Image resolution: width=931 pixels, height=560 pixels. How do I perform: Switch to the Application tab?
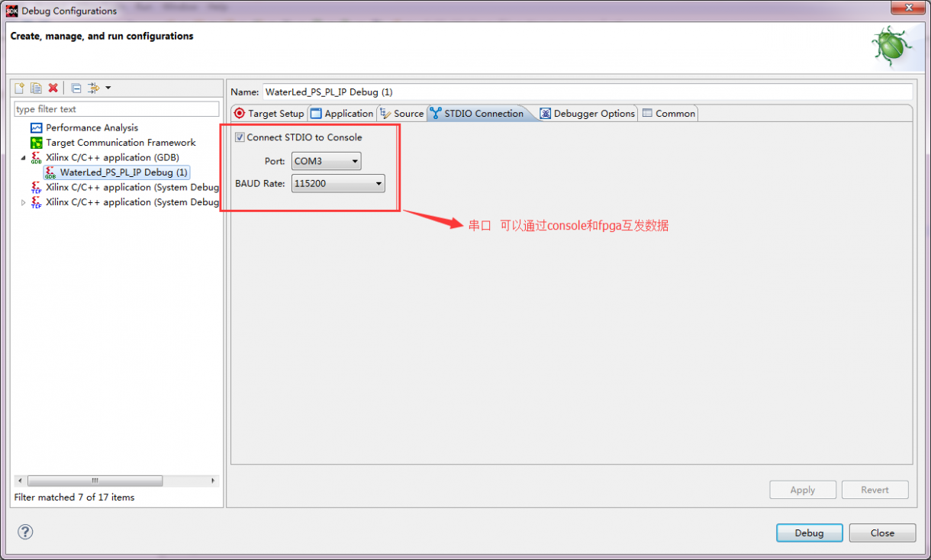coord(342,113)
